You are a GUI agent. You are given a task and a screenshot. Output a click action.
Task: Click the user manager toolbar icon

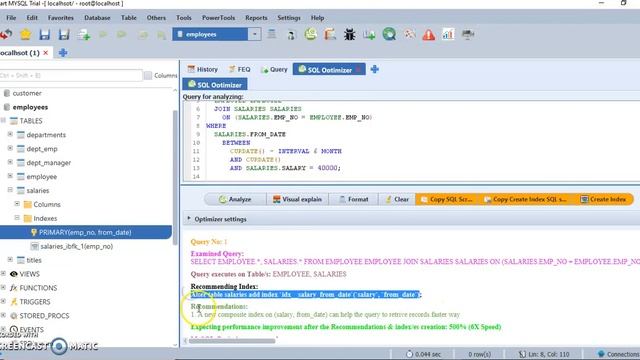[291, 36]
